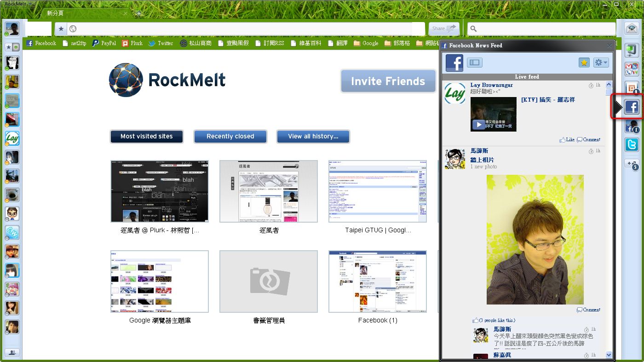Focus the search box with magnifier

(541, 29)
